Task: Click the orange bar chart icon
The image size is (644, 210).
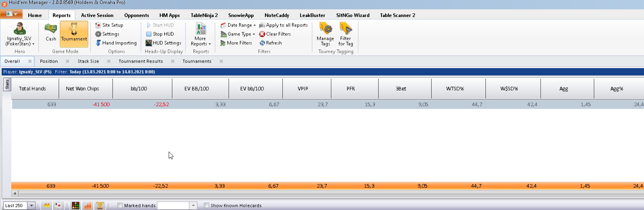Action: pyautogui.click(x=88, y=206)
